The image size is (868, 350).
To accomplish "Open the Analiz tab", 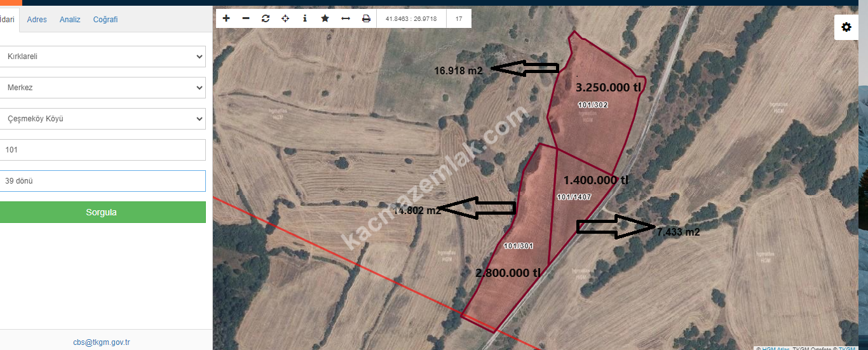I will point(70,20).
